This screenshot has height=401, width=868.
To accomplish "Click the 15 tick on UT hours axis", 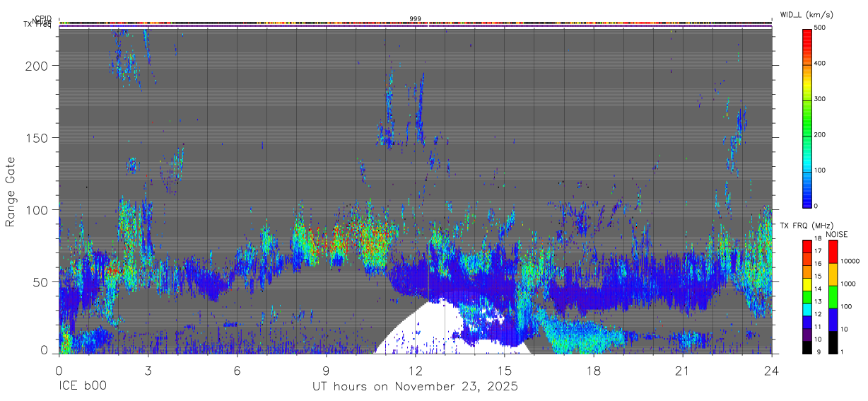I will 504,371.
